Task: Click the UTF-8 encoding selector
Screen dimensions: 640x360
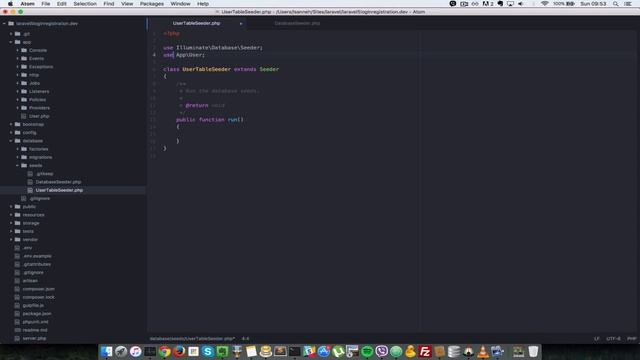Action: point(613,339)
